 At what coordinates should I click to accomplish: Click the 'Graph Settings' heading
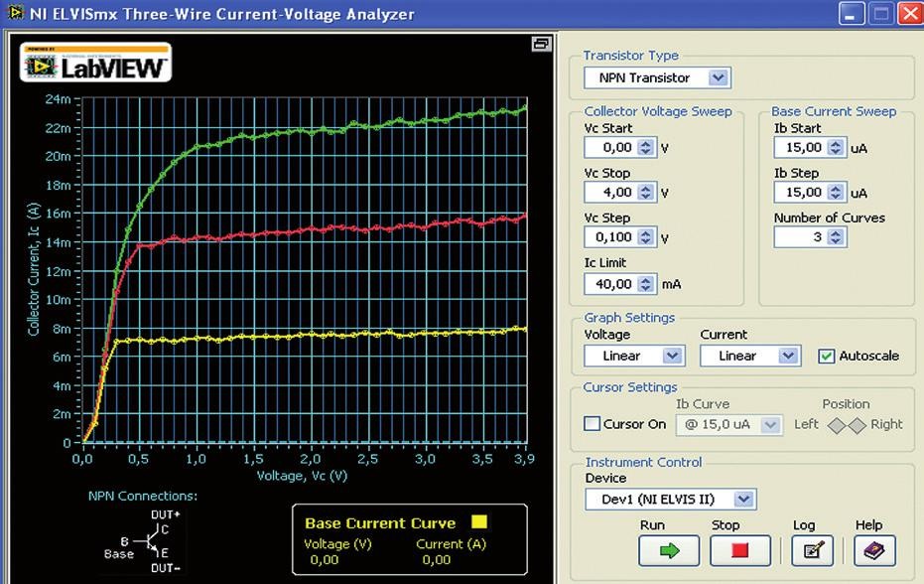(629, 318)
